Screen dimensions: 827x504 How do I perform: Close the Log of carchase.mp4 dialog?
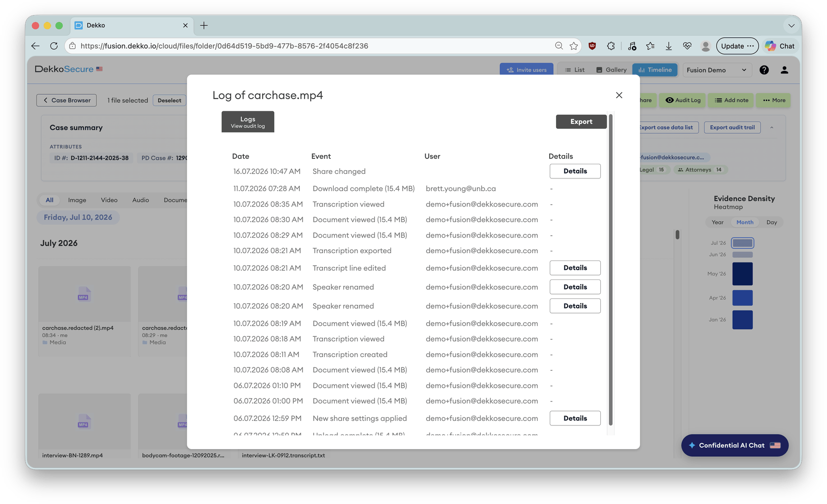[x=619, y=95]
